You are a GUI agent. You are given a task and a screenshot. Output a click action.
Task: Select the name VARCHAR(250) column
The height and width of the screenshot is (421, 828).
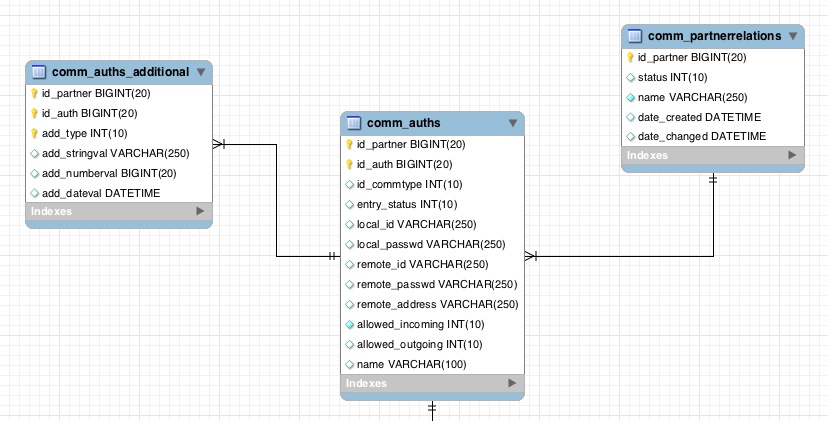[693, 98]
